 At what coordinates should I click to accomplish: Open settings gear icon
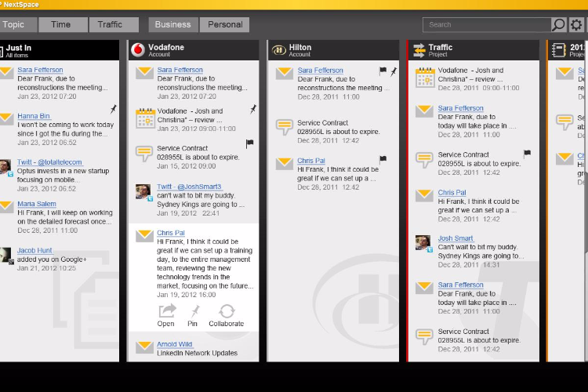click(x=576, y=25)
